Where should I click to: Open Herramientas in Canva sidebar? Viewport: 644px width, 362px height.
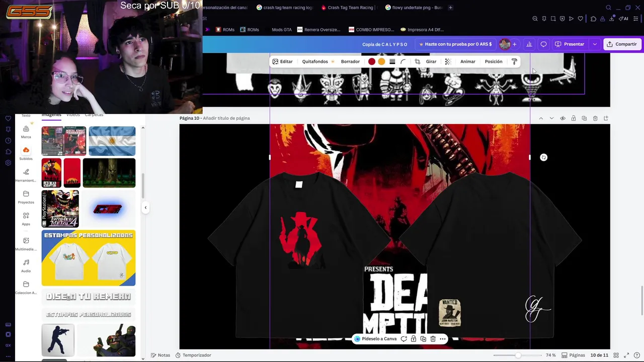[x=26, y=175]
